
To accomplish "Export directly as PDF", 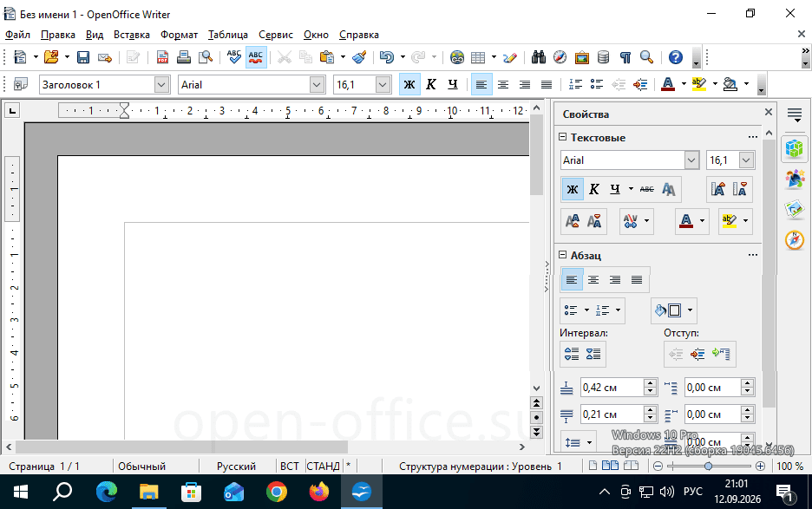I will tap(162, 57).
